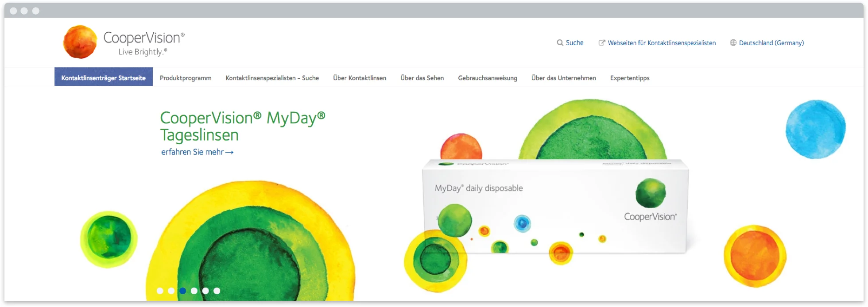The width and height of the screenshot is (868, 307).
Task: Open Über Kontaktlinsen menu
Action: [x=360, y=78]
